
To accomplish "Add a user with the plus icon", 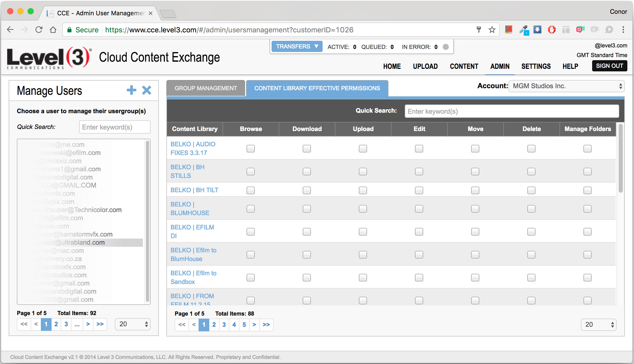I will coord(131,90).
